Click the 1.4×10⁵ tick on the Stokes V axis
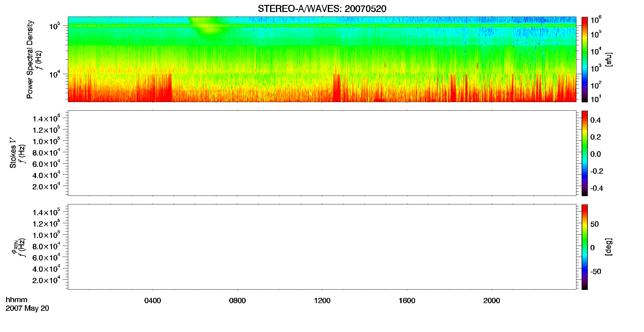This screenshot has height=332, width=644. coord(46,119)
